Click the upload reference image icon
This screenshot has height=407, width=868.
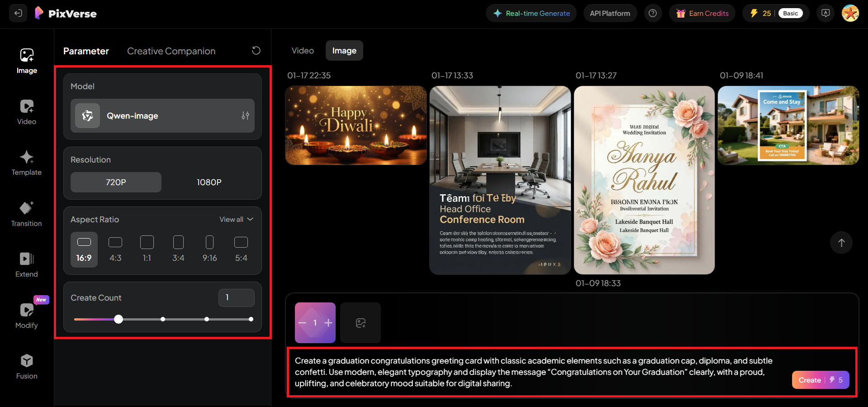360,323
